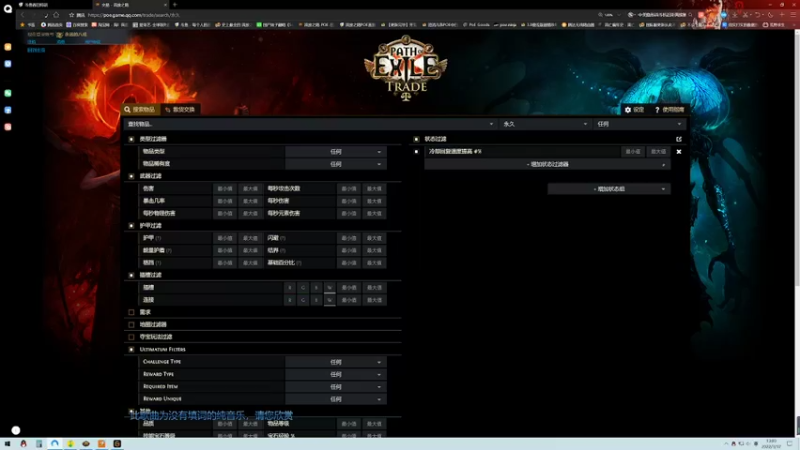Disable the cooldown recovery stat row checkbox
Viewport: 800px width, 450px height.
[x=416, y=152]
